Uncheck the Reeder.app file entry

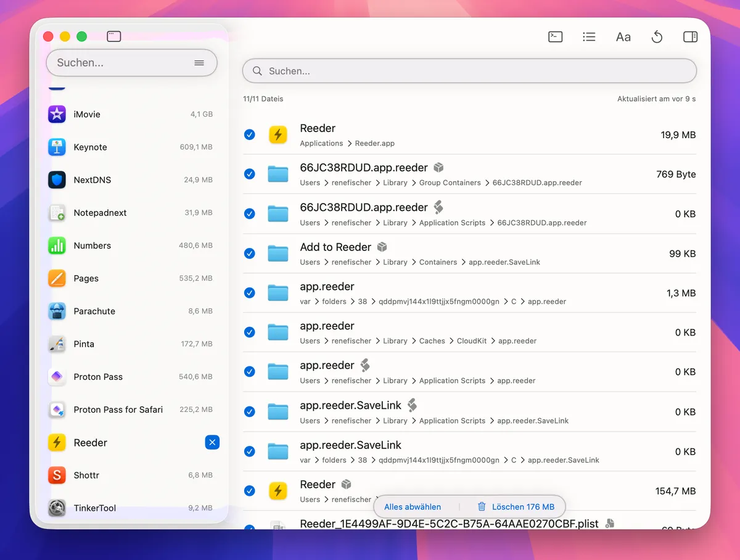coord(250,134)
